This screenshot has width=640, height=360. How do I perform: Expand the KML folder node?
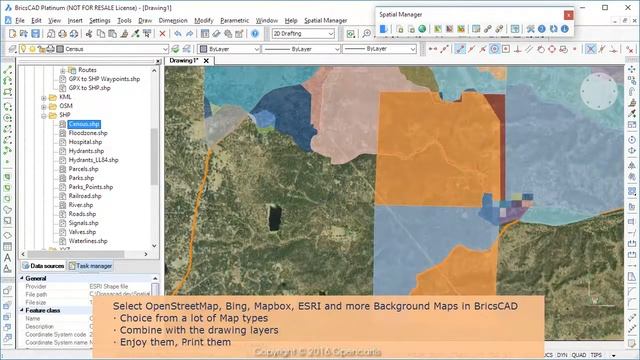(44, 98)
